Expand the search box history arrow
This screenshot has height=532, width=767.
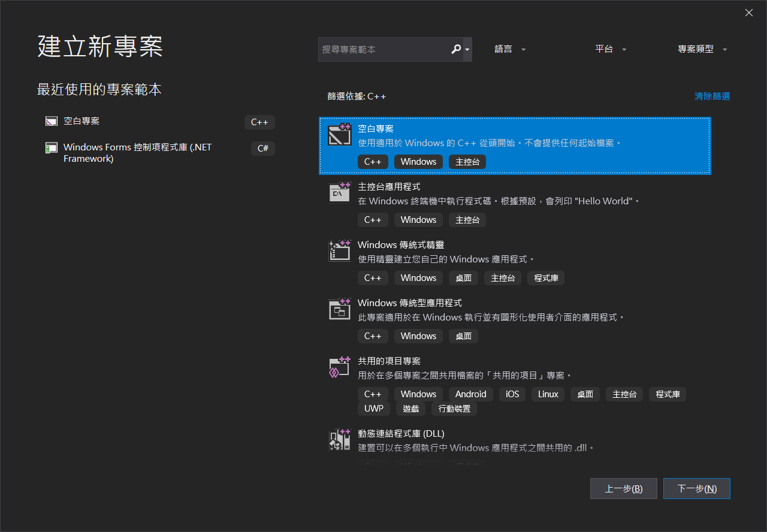(467, 49)
